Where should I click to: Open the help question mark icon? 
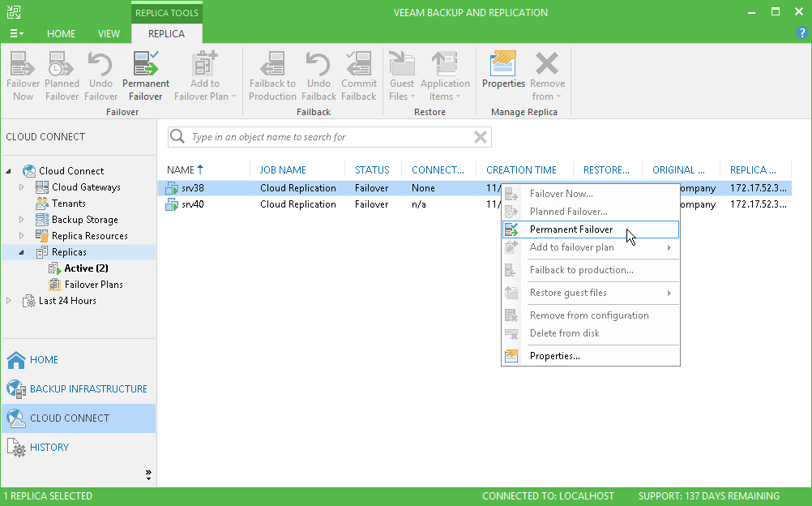801,33
